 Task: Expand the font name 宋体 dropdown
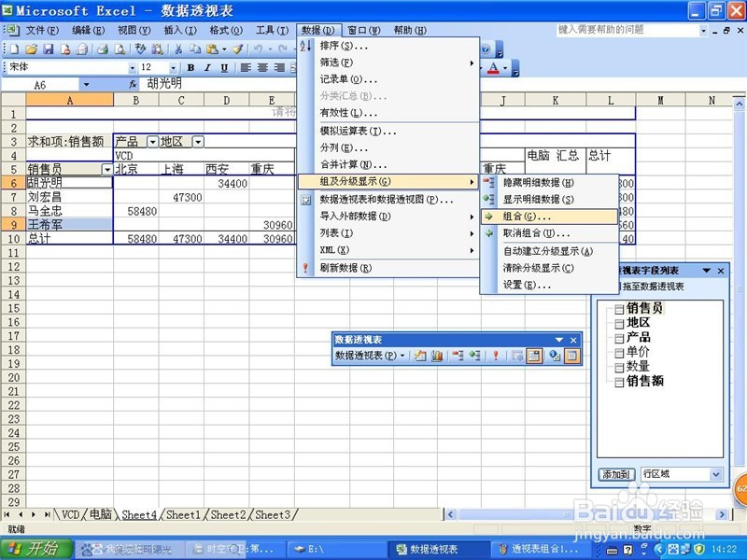[132, 68]
